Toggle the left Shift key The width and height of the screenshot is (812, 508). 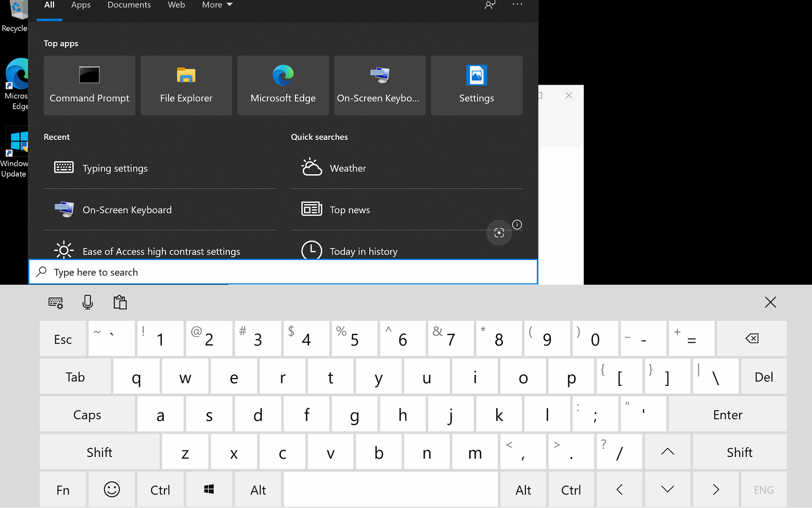tap(100, 452)
